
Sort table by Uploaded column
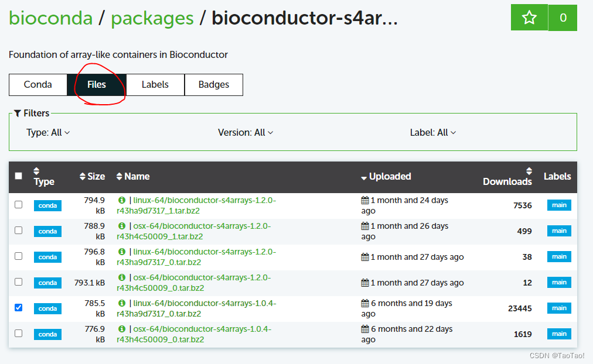coord(386,176)
